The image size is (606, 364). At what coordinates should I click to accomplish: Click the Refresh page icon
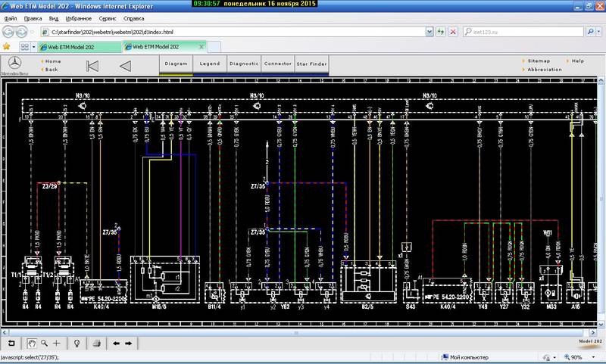click(x=441, y=32)
